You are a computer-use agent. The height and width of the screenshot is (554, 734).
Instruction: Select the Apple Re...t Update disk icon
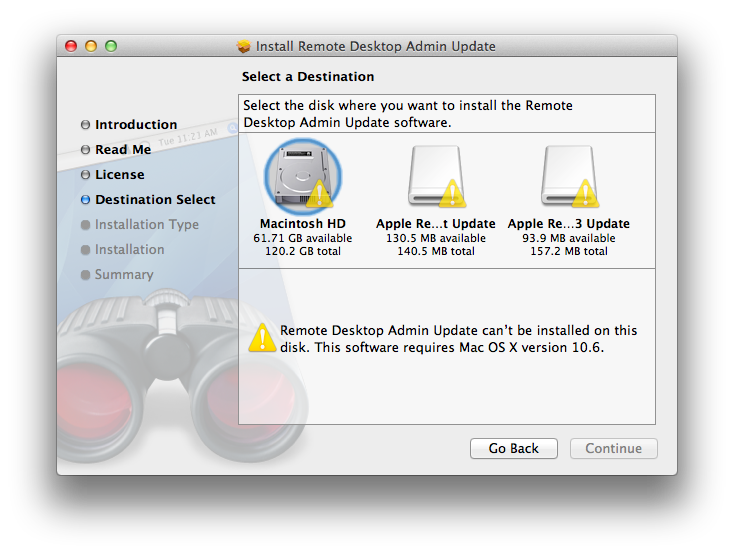[436, 177]
